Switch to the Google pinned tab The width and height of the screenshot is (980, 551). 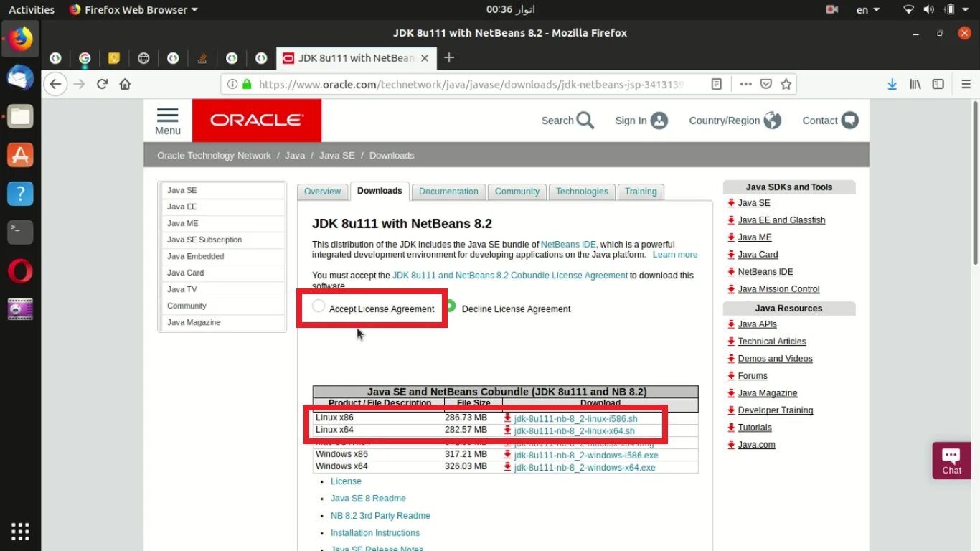coord(85,58)
